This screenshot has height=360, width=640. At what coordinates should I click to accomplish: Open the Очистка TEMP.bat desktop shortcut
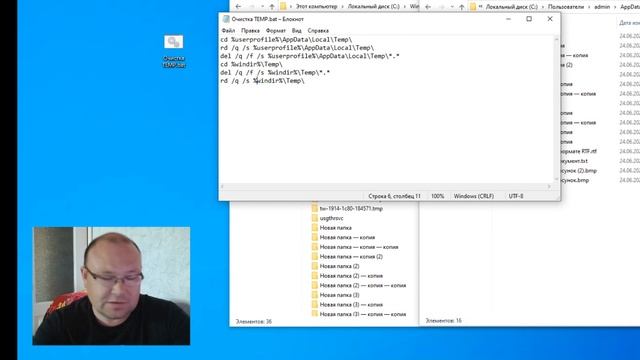click(x=174, y=51)
